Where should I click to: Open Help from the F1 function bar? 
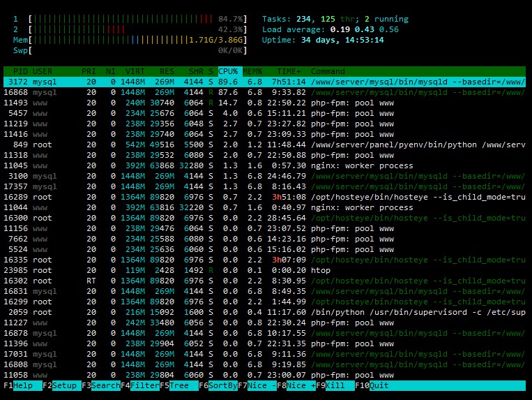click(23, 386)
